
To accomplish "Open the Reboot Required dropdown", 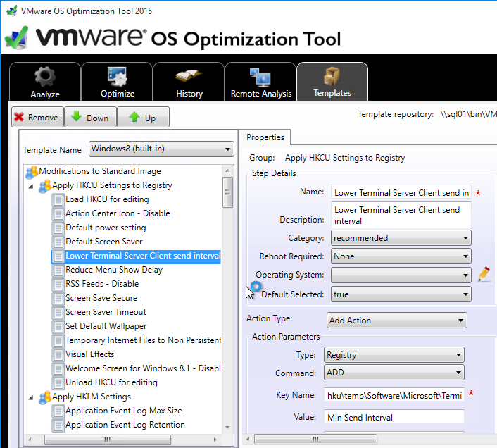I will coord(401,256).
